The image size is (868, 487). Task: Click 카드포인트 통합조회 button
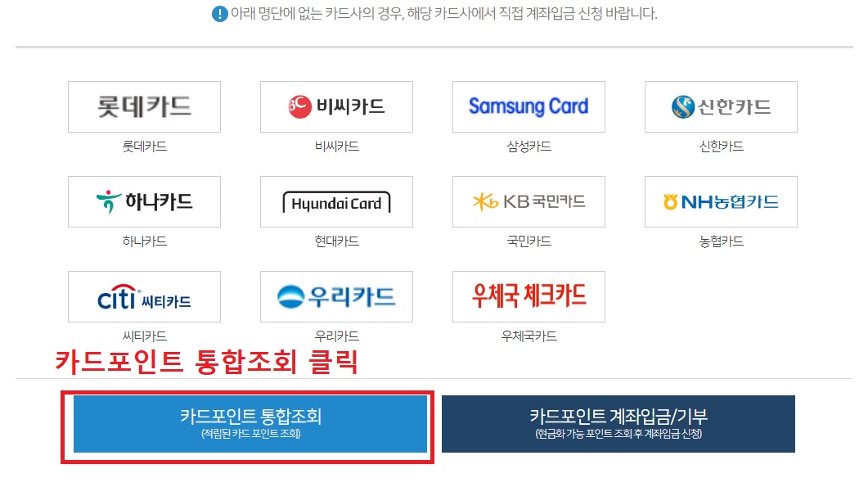250,424
